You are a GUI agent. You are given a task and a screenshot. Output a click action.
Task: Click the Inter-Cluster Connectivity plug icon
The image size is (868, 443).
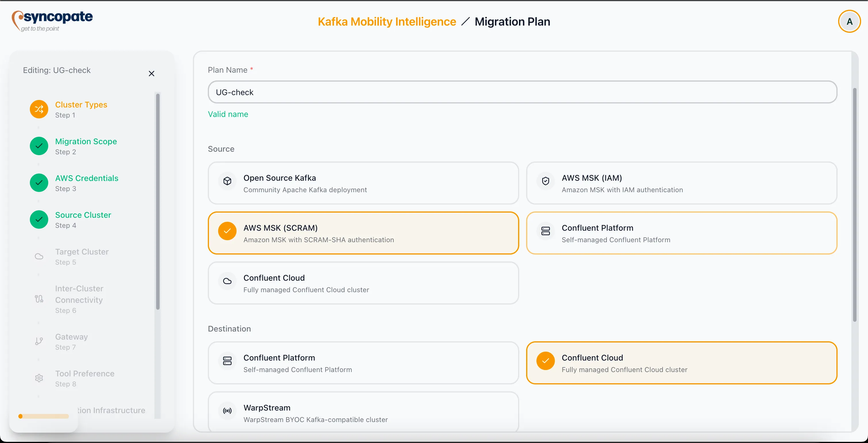pos(39,299)
